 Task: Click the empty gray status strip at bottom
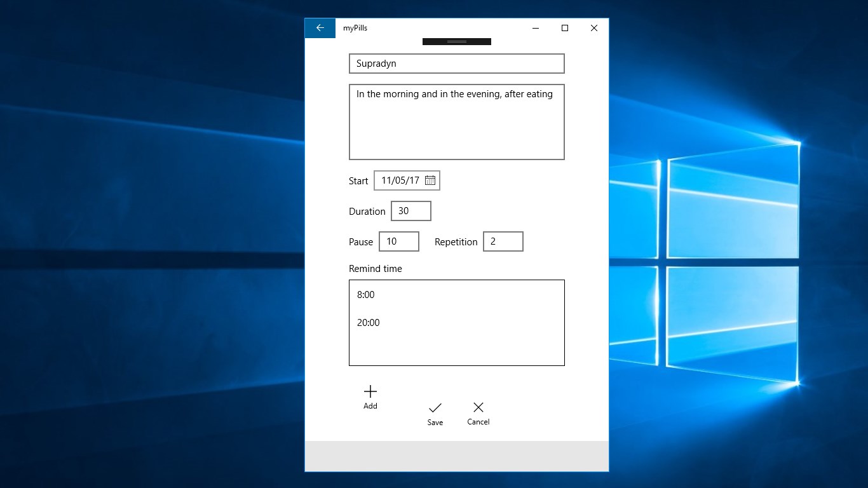coord(456,456)
